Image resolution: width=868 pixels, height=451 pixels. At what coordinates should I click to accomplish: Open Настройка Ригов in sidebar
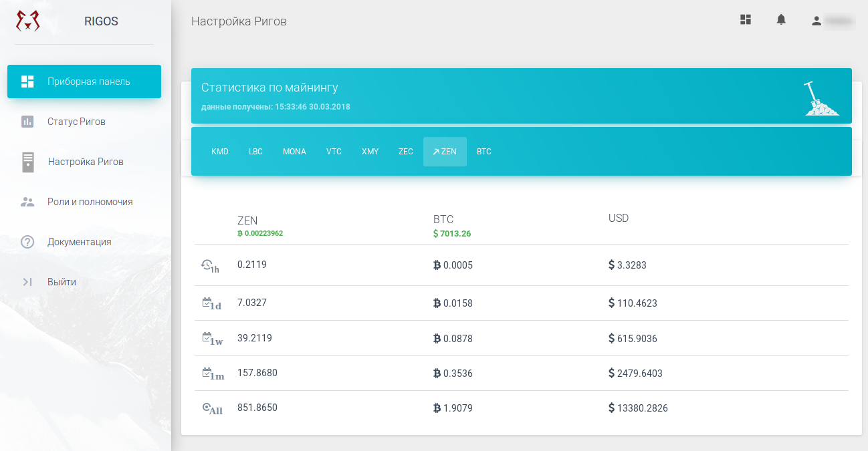pyautogui.click(x=84, y=162)
